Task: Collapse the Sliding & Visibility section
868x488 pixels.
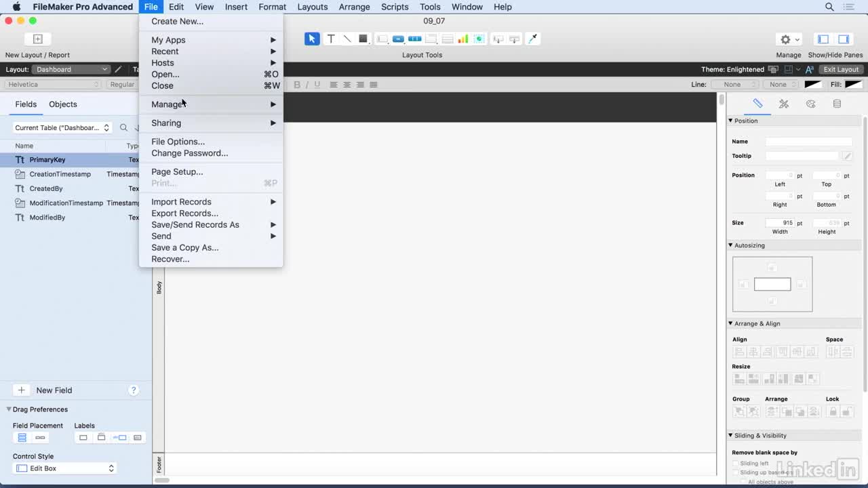Action: click(x=730, y=435)
